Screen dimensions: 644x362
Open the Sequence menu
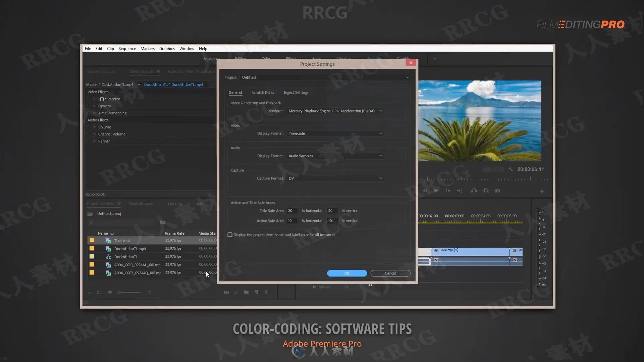click(127, 49)
